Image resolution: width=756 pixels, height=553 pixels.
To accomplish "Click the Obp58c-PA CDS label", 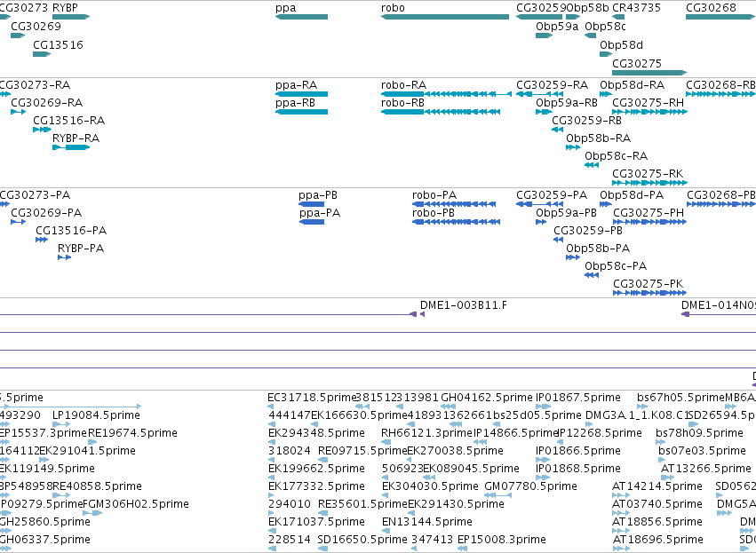I will point(616,266).
